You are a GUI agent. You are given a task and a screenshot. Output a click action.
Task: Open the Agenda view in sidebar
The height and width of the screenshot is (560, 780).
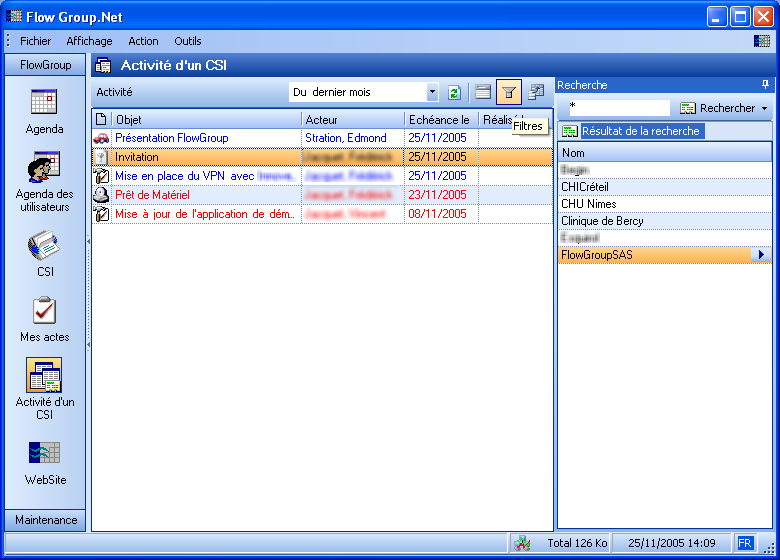pos(44,111)
